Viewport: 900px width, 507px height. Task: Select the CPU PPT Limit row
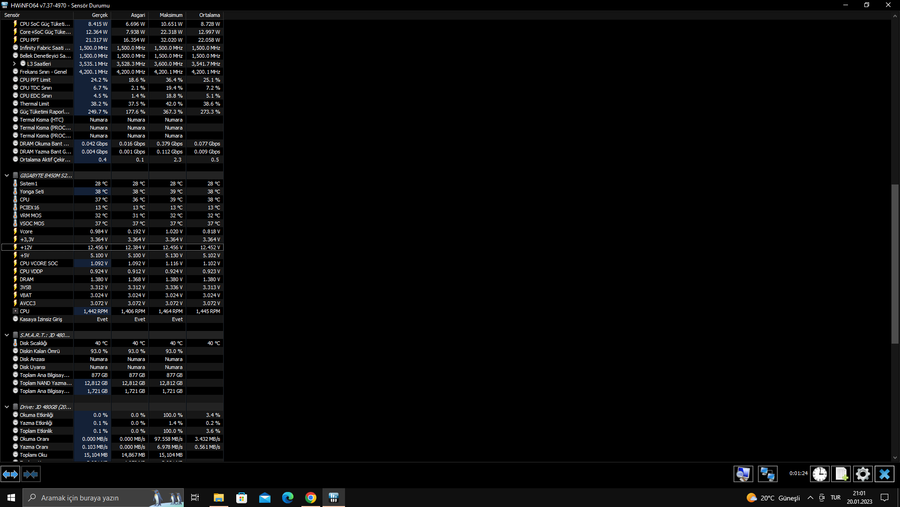112,80
